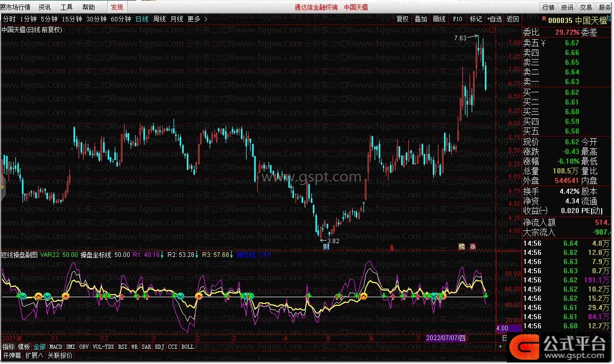Switch indicator to BOLL

coord(187,347)
